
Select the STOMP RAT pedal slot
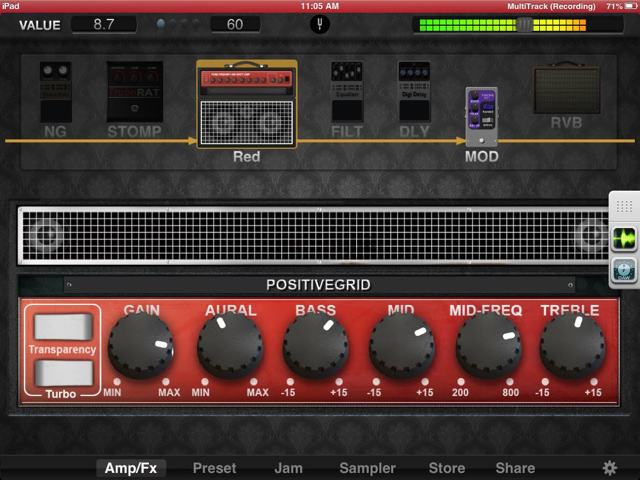click(135, 92)
